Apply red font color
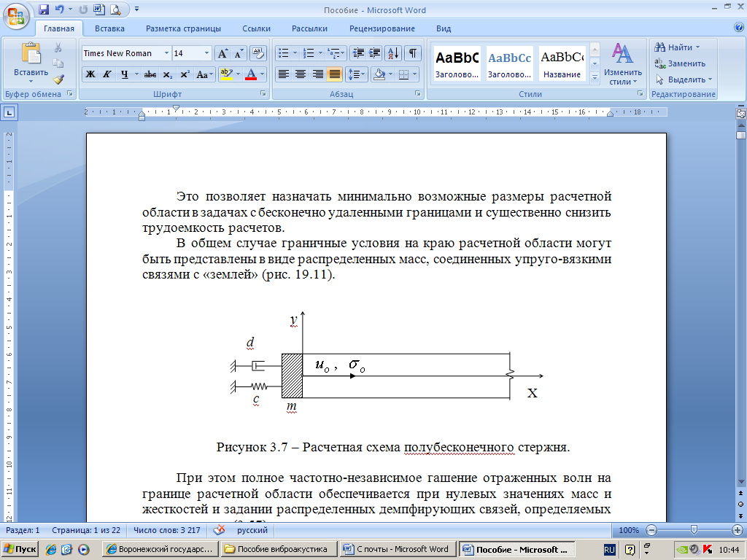747x560 pixels. (251, 74)
